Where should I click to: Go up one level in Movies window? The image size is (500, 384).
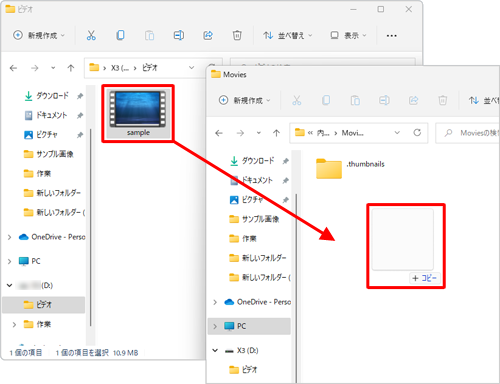click(x=276, y=133)
